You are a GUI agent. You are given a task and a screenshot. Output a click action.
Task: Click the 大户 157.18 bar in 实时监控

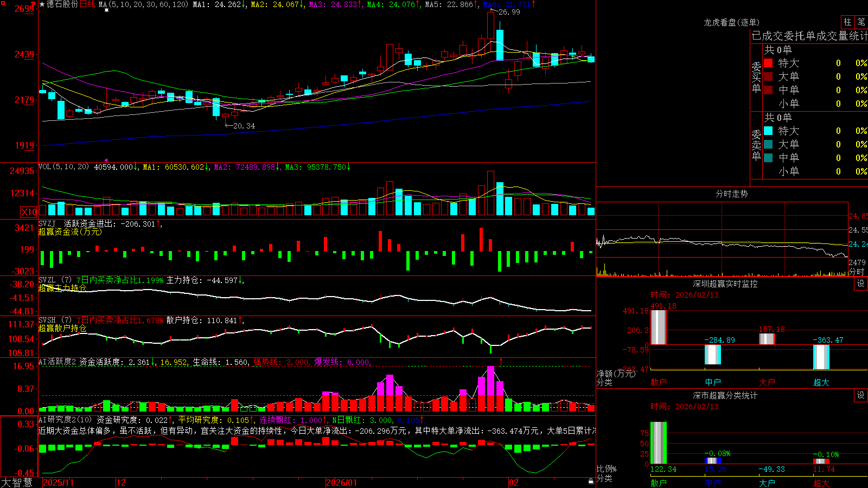[x=767, y=339]
